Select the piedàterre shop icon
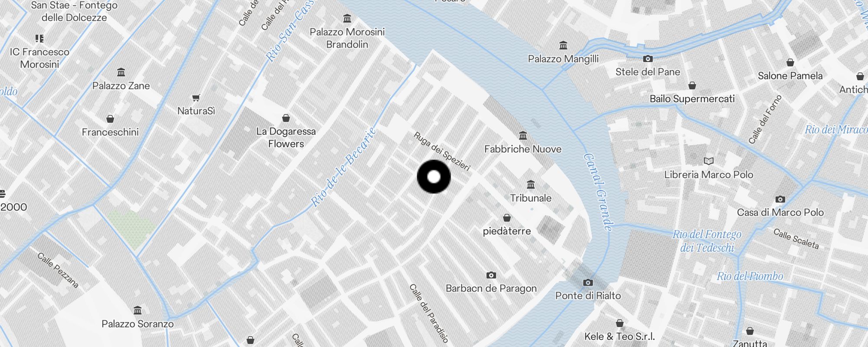The height and width of the screenshot is (347, 868). click(507, 218)
